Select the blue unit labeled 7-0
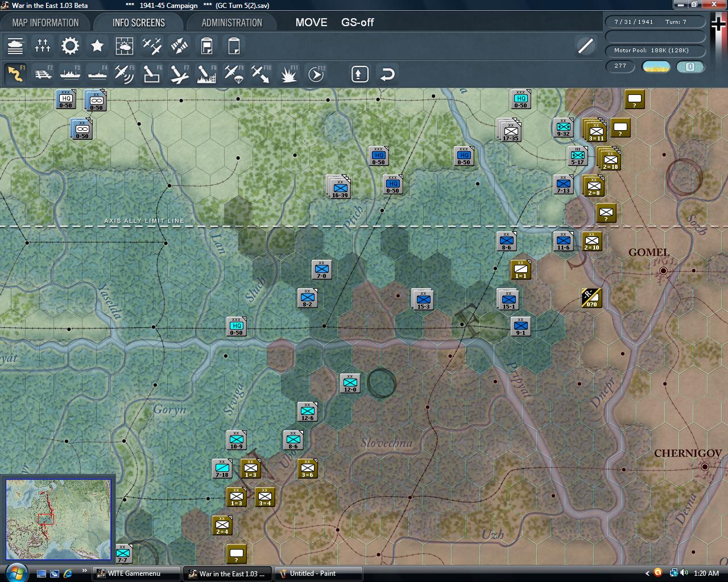Screen dimensions: 728x582 coord(321,270)
